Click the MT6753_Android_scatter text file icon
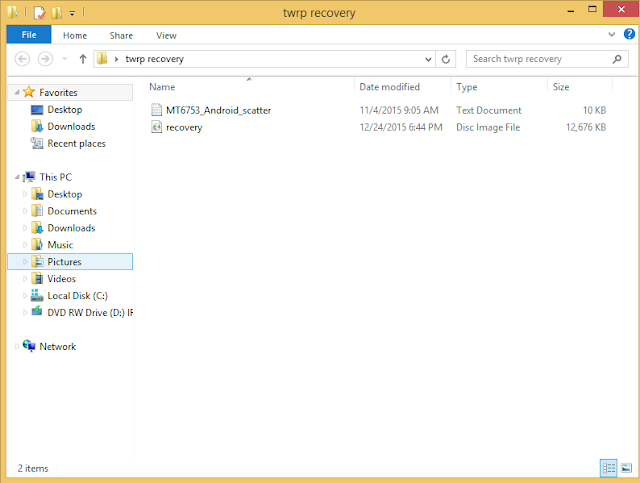The image size is (640, 483). (x=156, y=110)
